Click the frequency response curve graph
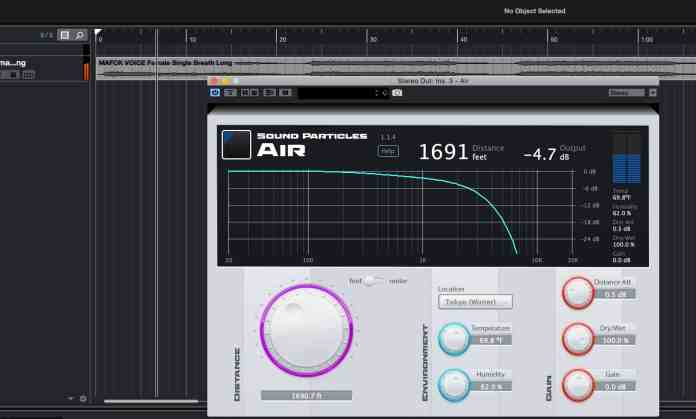Viewport: 696px width, 419px height. pos(400,212)
